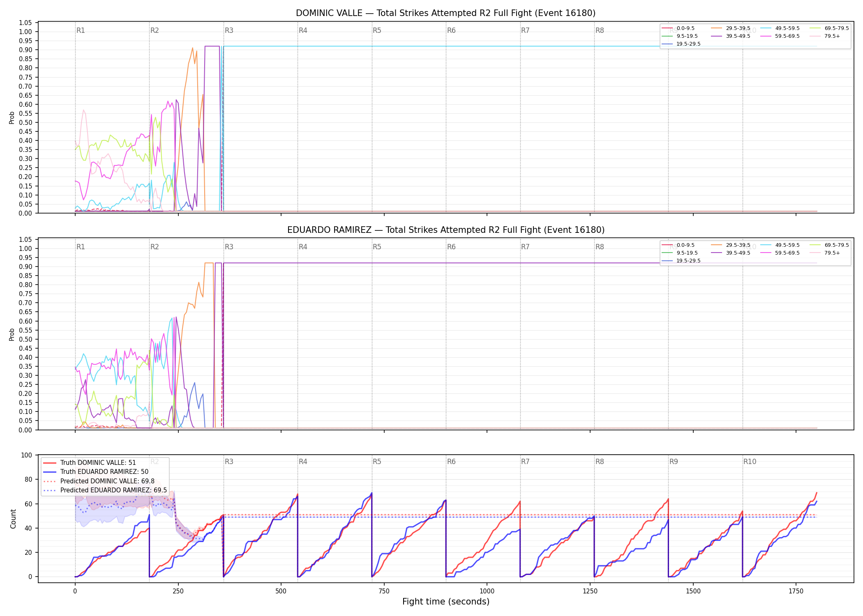Click the 'Fight time (seconds)' axis label
The width and height of the screenshot is (863, 616).
[446, 602]
